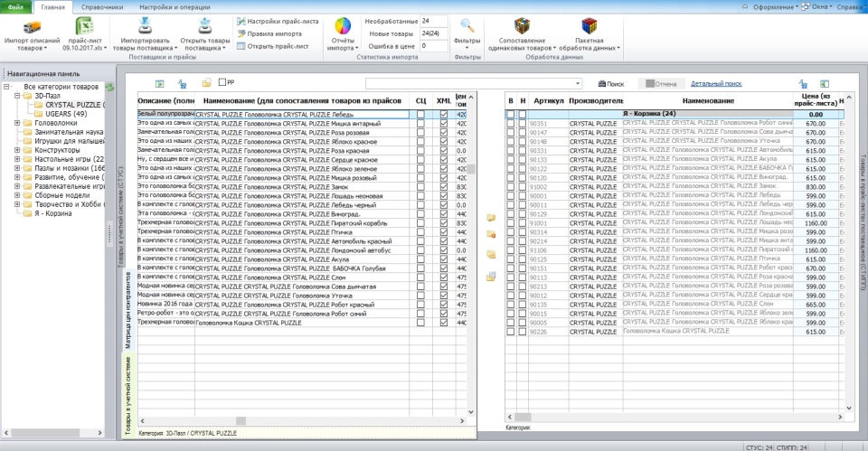
Task: Collapse the Все категории товаров root node
Action: 6,87
